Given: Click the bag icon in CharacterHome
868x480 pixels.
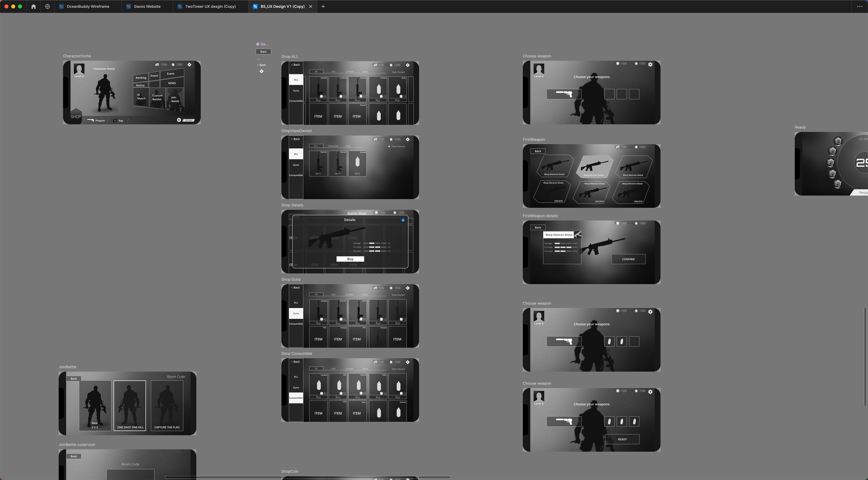Looking at the screenshot, I should point(115,121).
